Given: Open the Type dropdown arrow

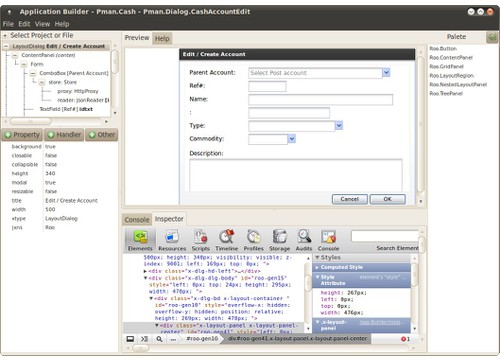Looking at the screenshot, I should pyautogui.click(x=339, y=125).
